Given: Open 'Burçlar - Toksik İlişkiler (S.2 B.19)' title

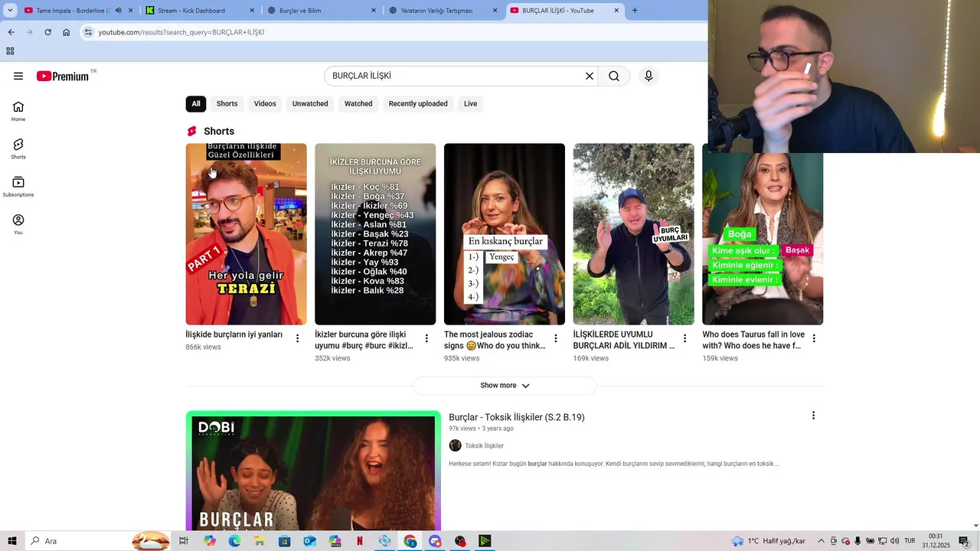Looking at the screenshot, I should 517,417.
